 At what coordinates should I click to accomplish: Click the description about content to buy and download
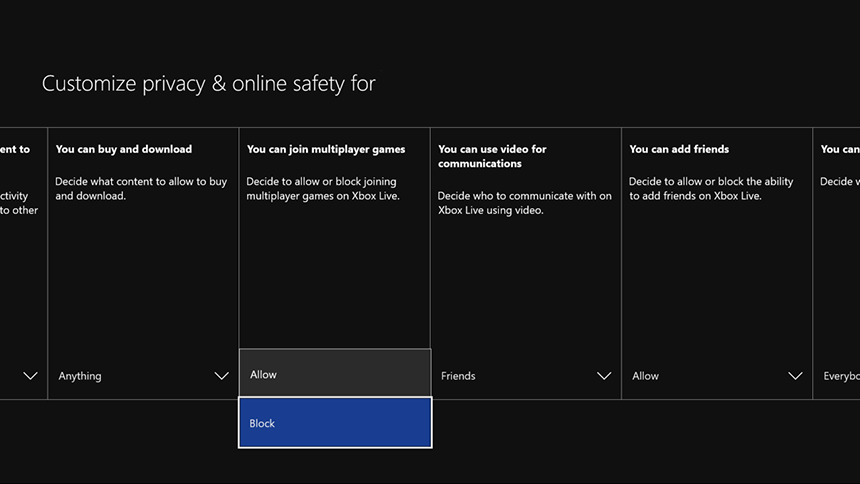click(141, 189)
